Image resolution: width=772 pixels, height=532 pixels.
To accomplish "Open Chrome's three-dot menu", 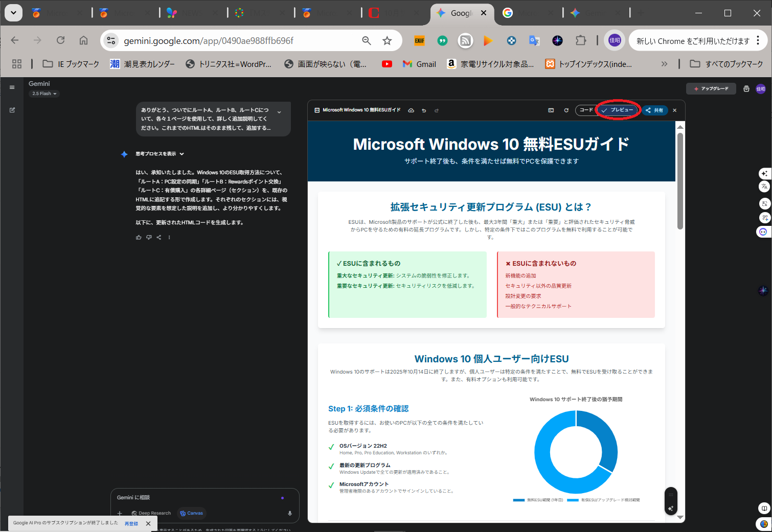I will pyautogui.click(x=758, y=40).
